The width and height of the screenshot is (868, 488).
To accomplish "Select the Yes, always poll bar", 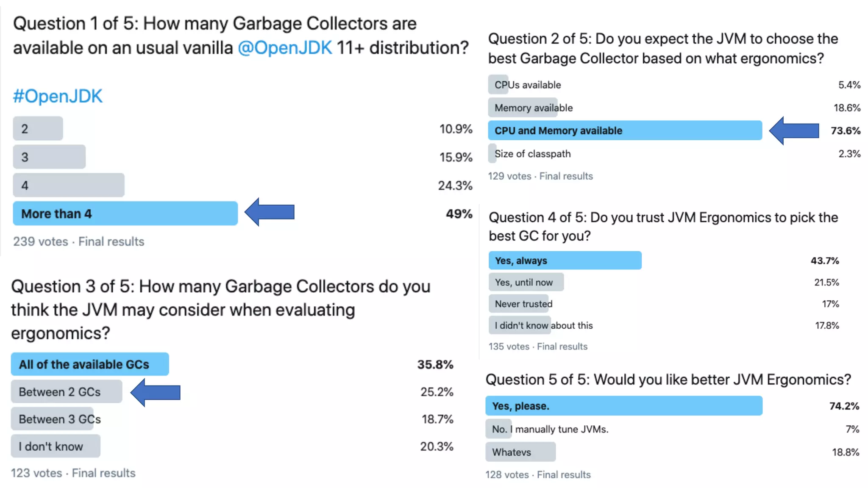I will point(565,261).
